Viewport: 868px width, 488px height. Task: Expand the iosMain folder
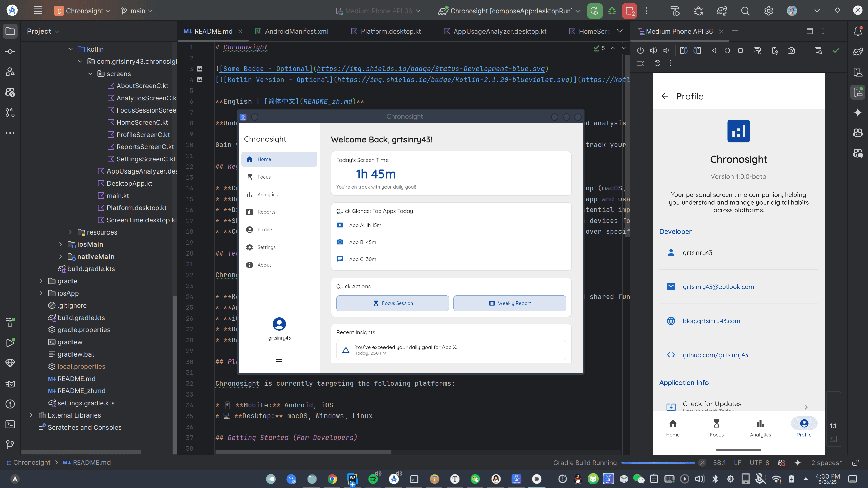tap(61, 244)
